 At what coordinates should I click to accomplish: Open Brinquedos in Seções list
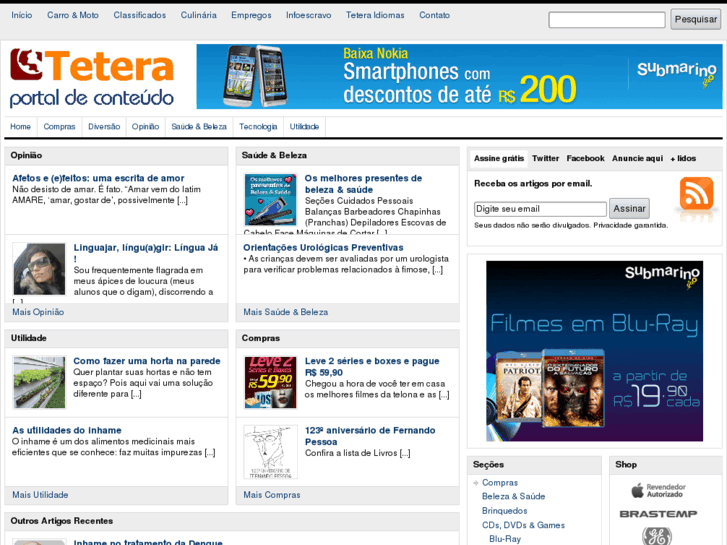pyautogui.click(x=504, y=511)
